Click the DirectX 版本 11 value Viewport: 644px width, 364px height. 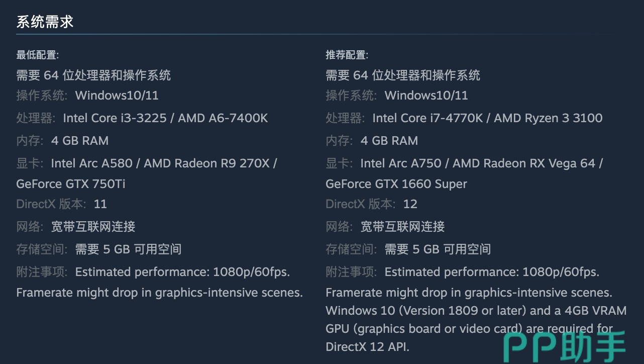tap(100, 204)
